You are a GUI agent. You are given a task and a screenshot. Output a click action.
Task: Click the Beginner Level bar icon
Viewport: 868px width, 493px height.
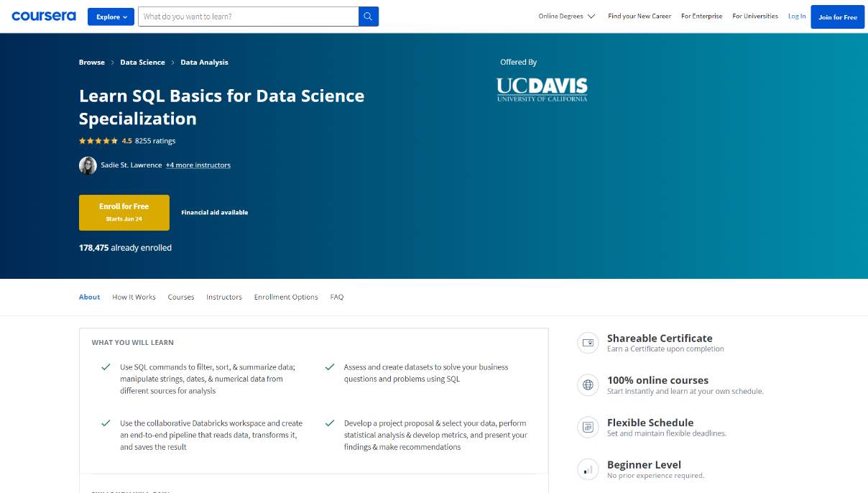588,470
